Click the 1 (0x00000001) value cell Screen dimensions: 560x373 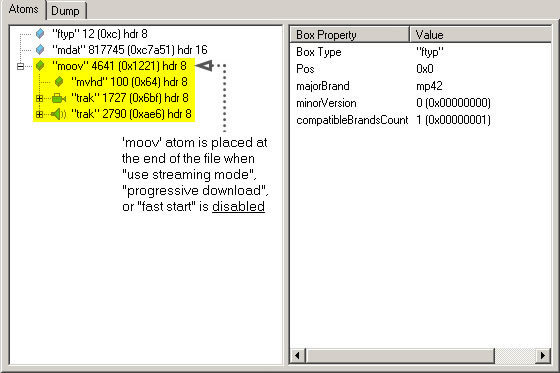click(453, 120)
